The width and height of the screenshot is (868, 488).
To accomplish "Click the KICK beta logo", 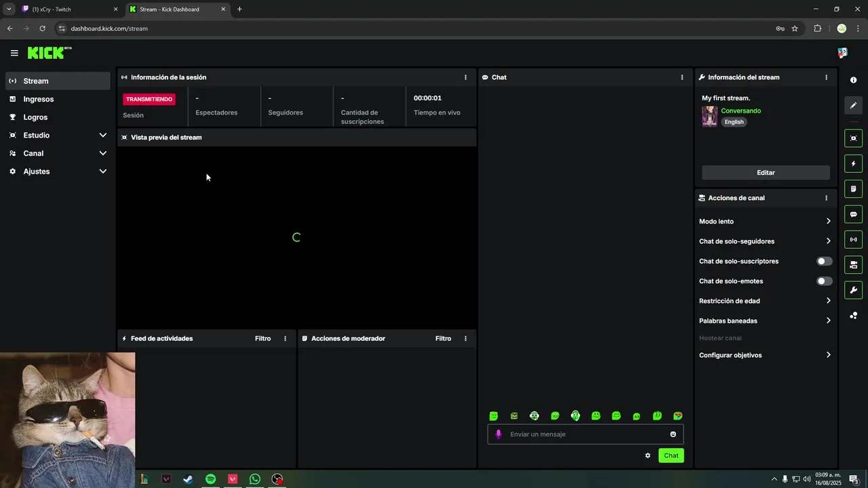I will [50, 53].
